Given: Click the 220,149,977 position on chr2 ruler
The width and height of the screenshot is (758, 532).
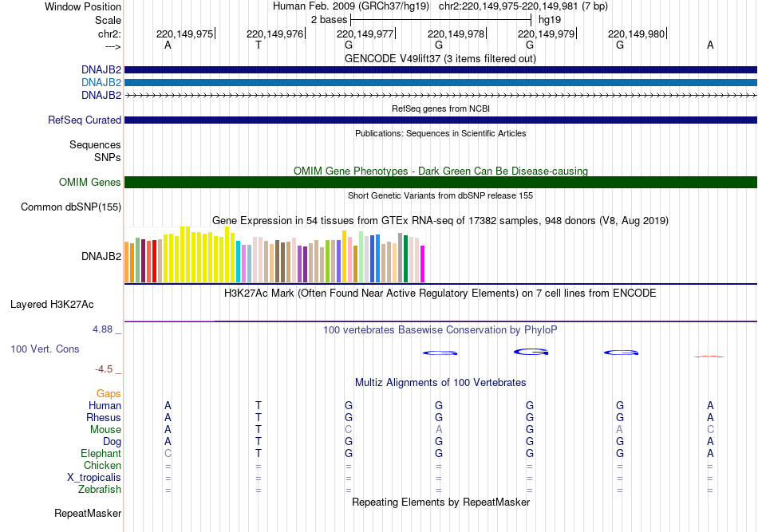Looking at the screenshot, I should coord(365,34).
